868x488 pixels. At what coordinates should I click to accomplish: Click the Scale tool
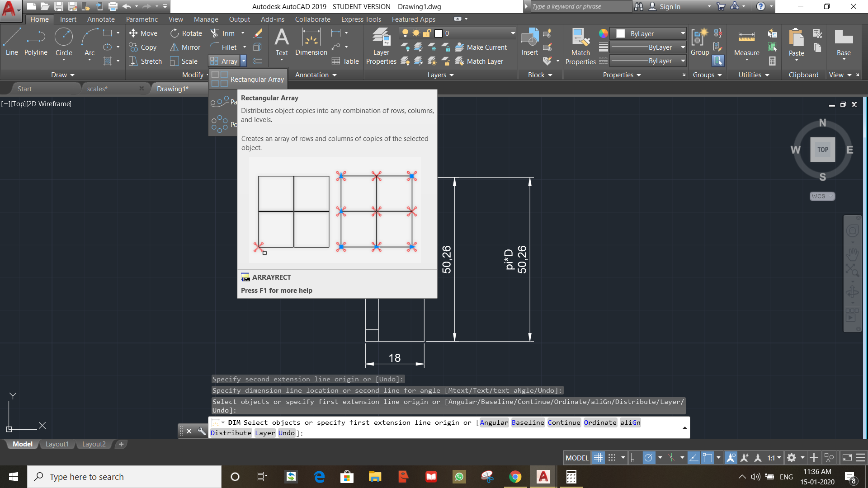(184, 61)
